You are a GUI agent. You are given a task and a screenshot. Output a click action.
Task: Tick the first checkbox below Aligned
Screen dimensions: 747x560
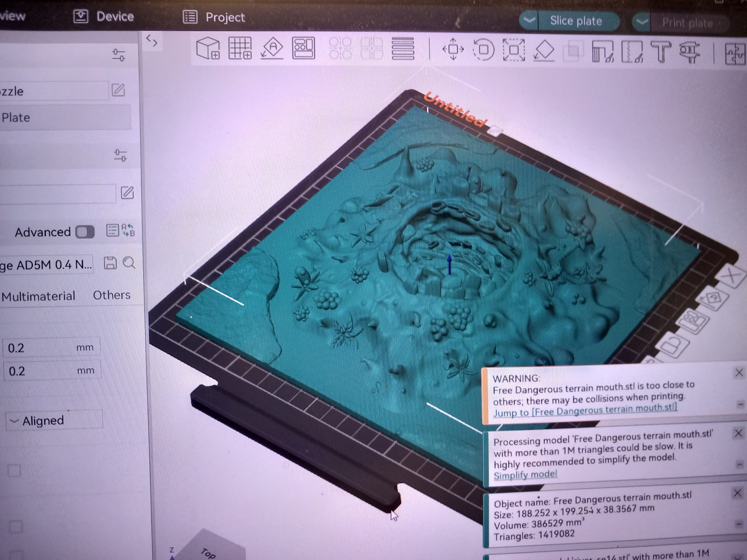[14, 470]
